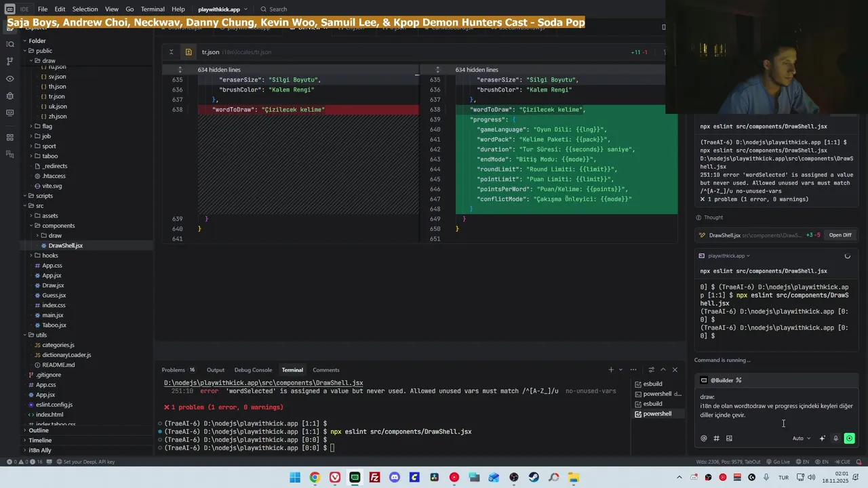Open the notification bell in the status bar

pyautogui.click(x=859, y=462)
